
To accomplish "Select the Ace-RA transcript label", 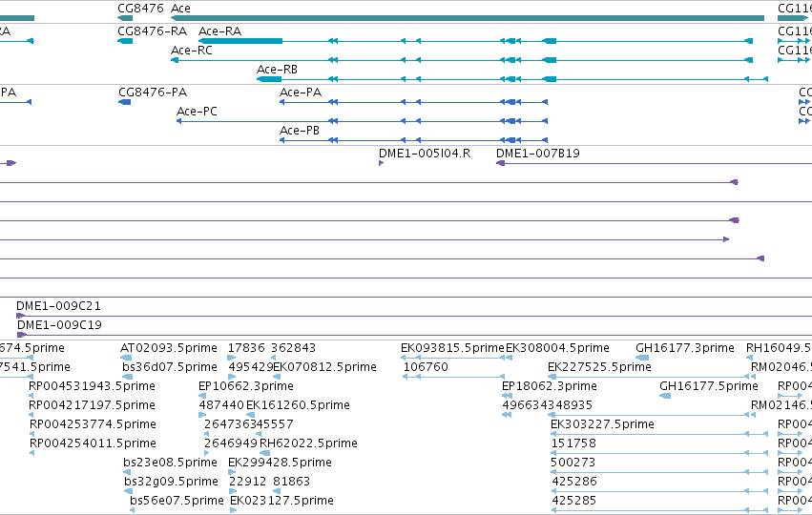I will click(x=220, y=31).
